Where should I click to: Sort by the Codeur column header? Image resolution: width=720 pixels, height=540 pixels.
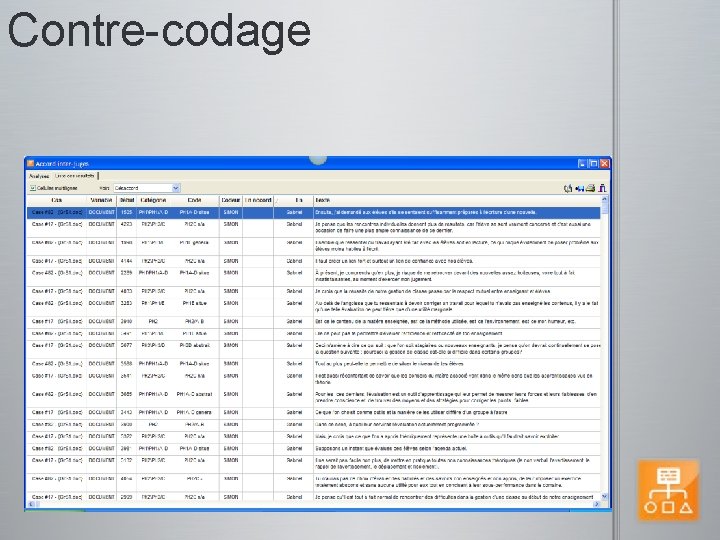tap(231, 201)
